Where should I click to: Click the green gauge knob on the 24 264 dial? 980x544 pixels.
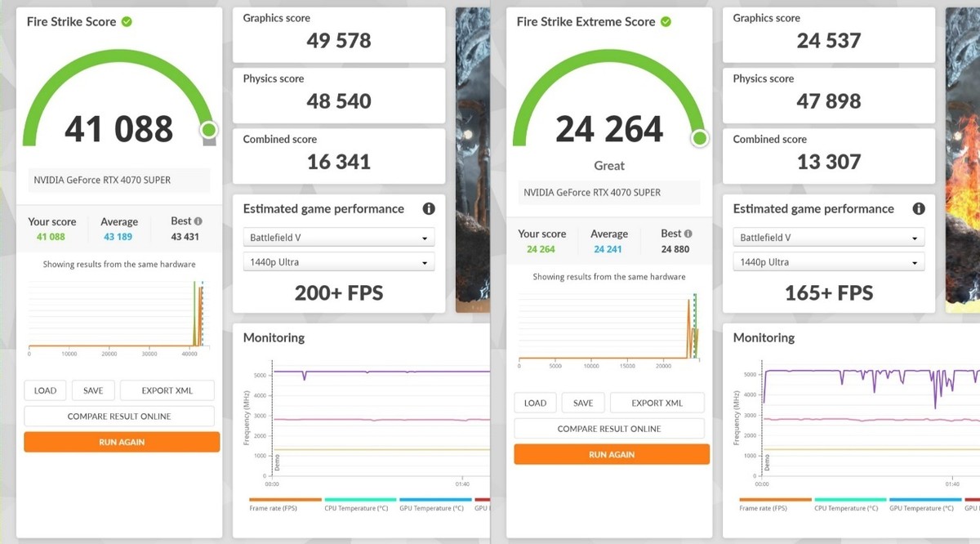point(699,138)
